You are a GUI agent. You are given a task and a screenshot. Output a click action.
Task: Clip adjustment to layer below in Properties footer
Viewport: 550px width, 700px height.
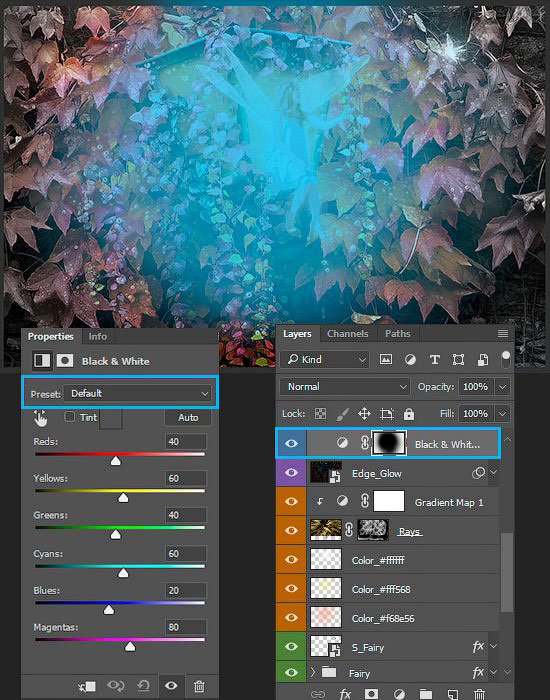(87, 686)
